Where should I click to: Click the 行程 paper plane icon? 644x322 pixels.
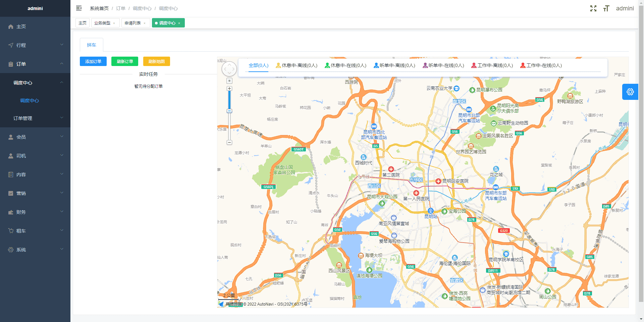(11, 45)
